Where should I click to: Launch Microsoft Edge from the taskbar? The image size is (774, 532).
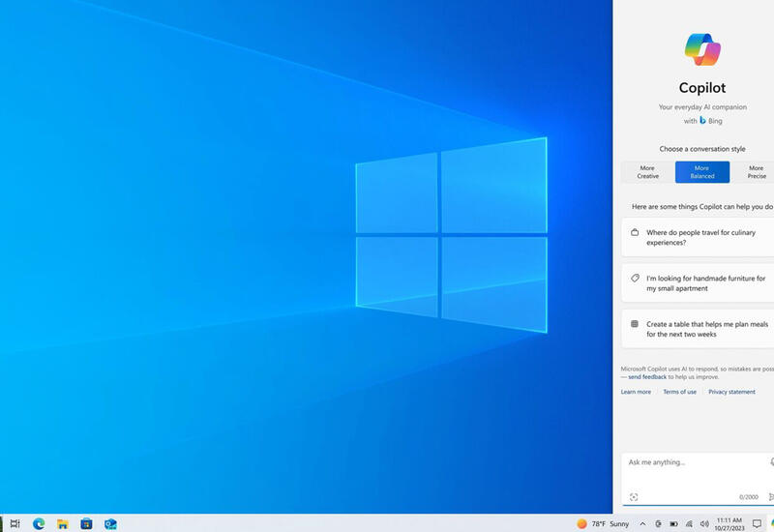coord(39,523)
